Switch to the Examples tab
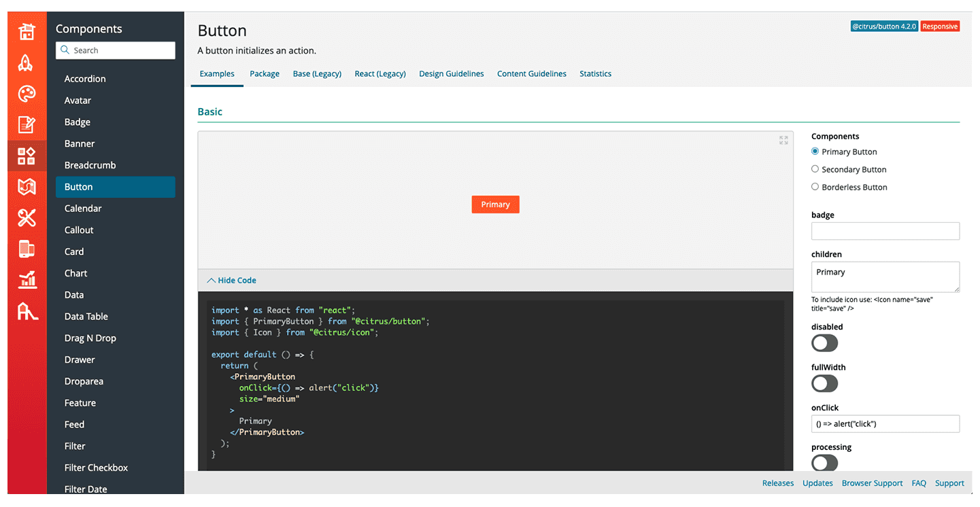980x507 pixels. coord(217,73)
